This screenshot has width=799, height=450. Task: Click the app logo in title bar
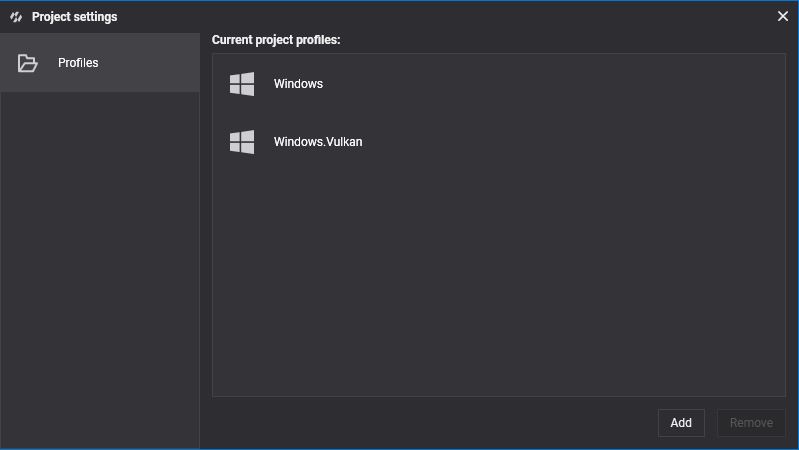16,17
